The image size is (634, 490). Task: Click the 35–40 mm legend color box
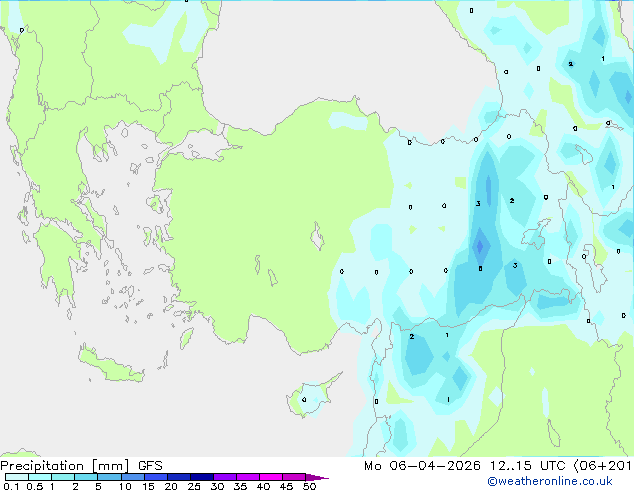(x=247, y=477)
